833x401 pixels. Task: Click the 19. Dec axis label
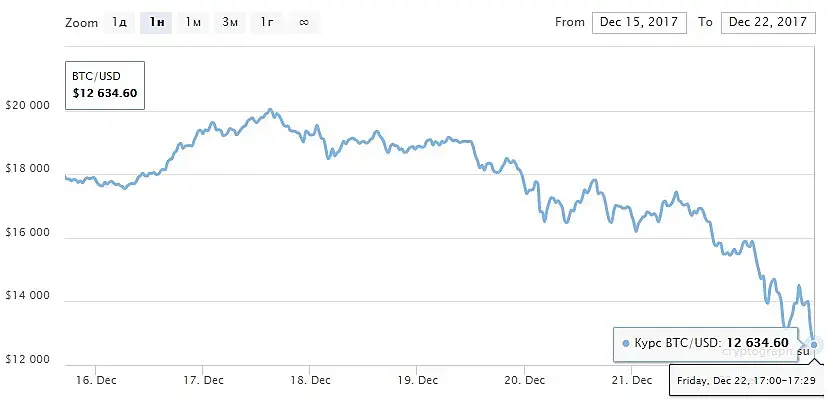[x=417, y=380]
